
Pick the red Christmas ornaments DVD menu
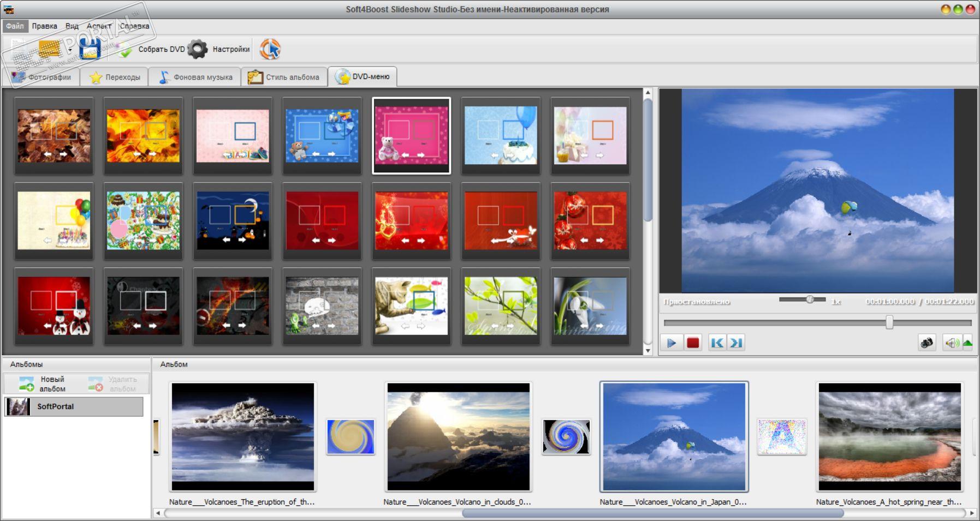pos(590,221)
